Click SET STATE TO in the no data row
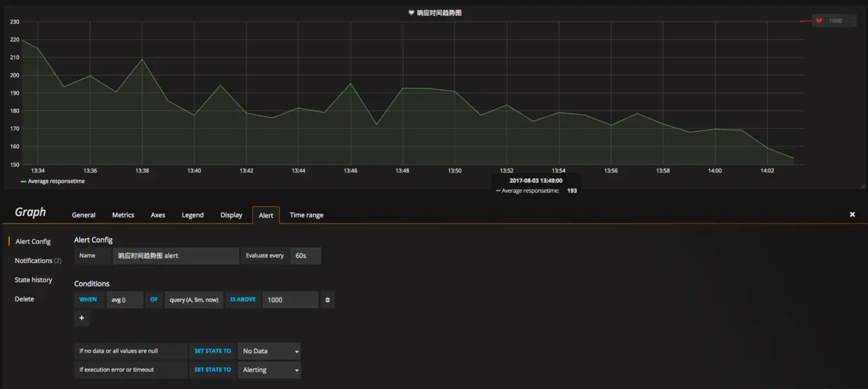This screenshot has width=868, height=389. 213,351
